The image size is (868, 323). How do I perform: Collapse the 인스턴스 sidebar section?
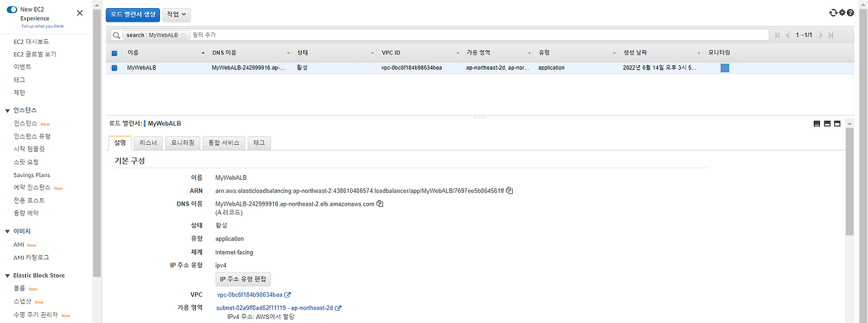[7, 110]
